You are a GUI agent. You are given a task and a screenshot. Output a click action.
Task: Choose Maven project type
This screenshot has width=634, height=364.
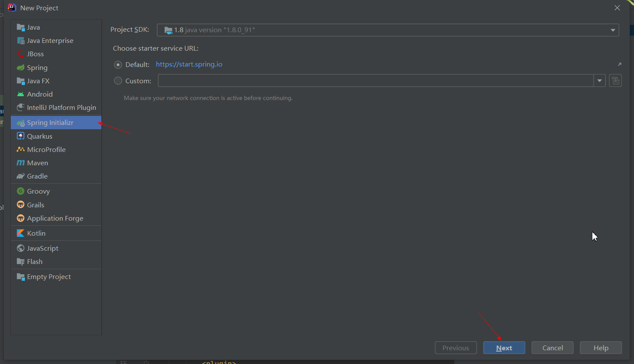pyautogui.click(x=56, y=163)
